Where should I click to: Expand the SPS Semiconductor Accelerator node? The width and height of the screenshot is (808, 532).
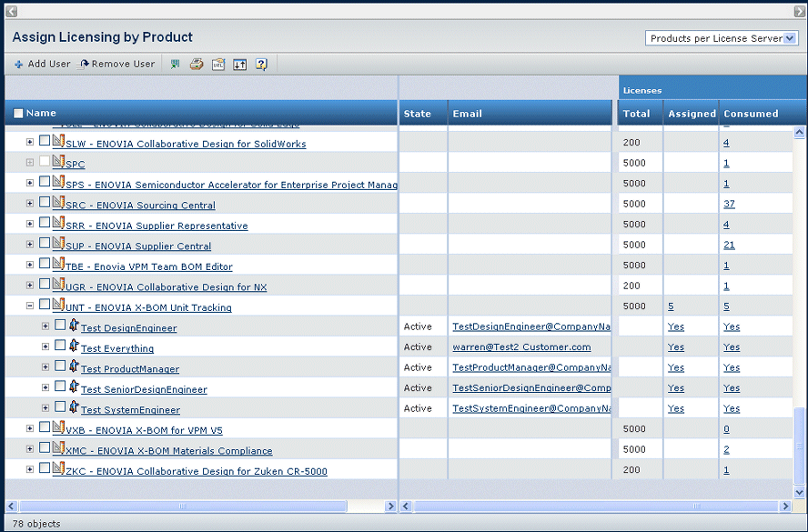click(30, 183)
